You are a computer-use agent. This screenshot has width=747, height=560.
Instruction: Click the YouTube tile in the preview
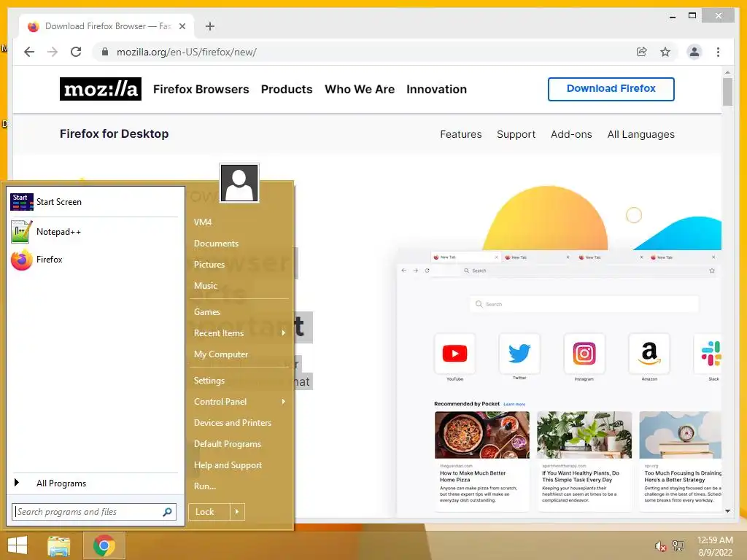click(454, 354)
